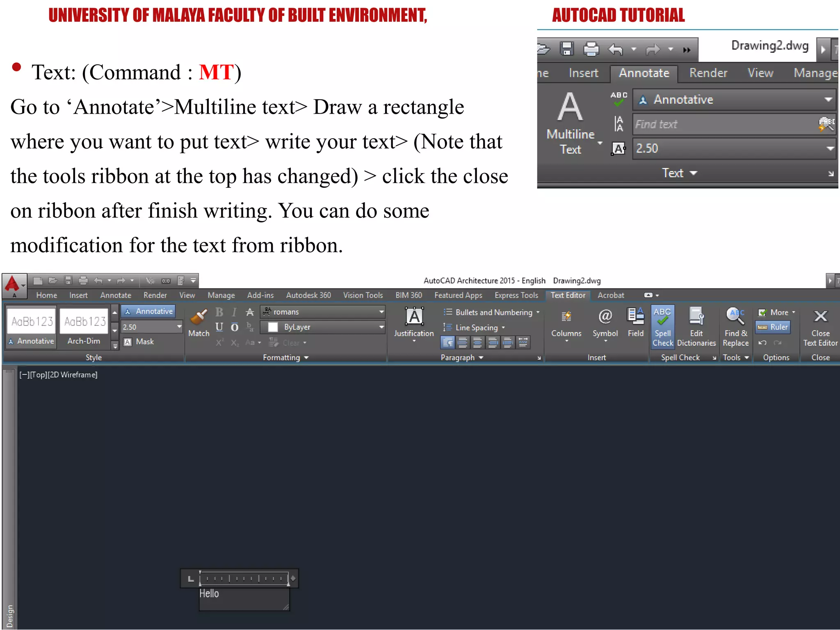The width and height of the screenshot is (840, 630).
Task: Select the Arch-Dim text style thumbnail
Action: (84, 327)
